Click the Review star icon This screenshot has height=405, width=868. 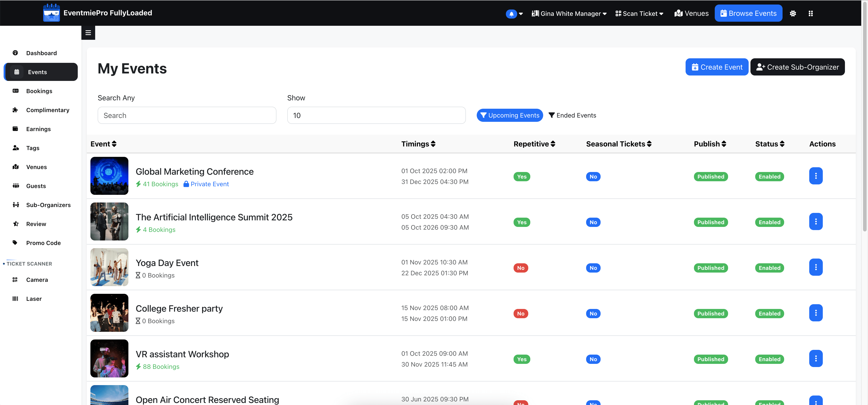click(x=16, y=224)
